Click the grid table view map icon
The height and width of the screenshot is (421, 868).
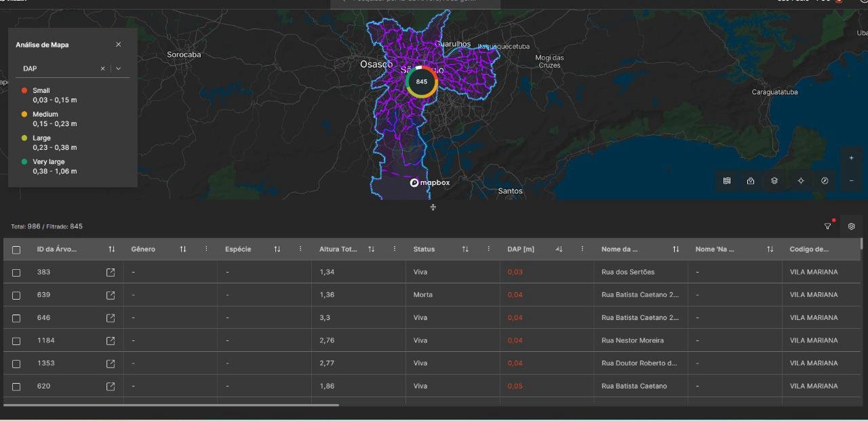coord(727,181)
